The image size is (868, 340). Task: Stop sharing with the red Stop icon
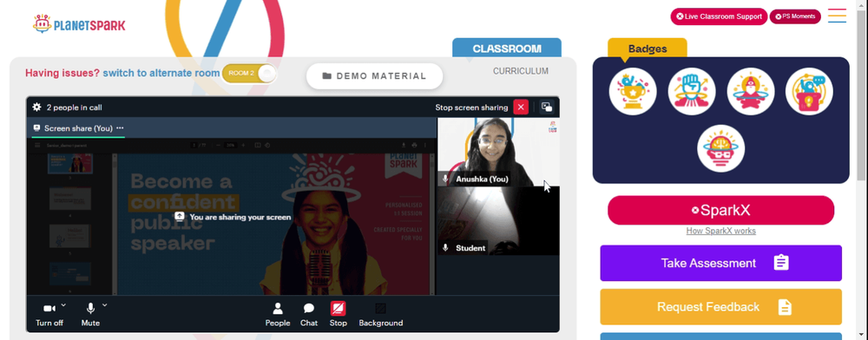tap(338, 309)
